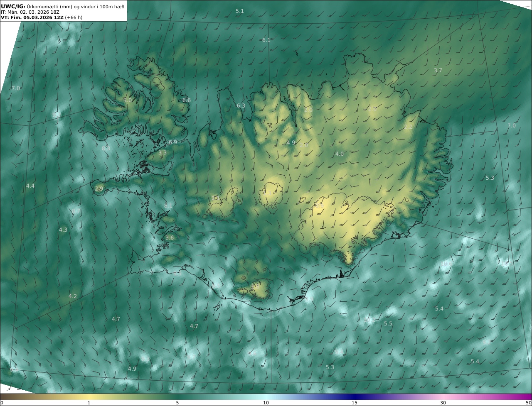The height and width of the screenshot is (406, 532).
Task: Click the 'VT: Fim. 05.03.2026 12Z' line
Action: tap(32, 18)
